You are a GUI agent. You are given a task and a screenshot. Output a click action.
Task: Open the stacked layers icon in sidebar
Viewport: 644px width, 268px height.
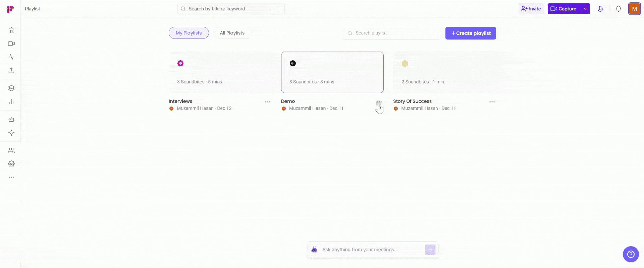11,88
